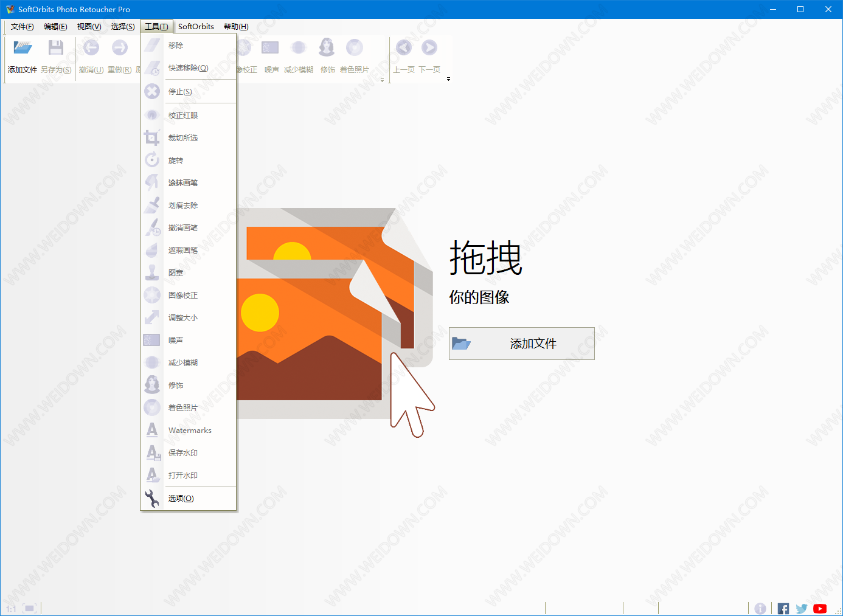This screenshot has height=616, width=843.
Task: Choose Watermarks menu entry
Action: pyautogui.click(x=189, y=431)
